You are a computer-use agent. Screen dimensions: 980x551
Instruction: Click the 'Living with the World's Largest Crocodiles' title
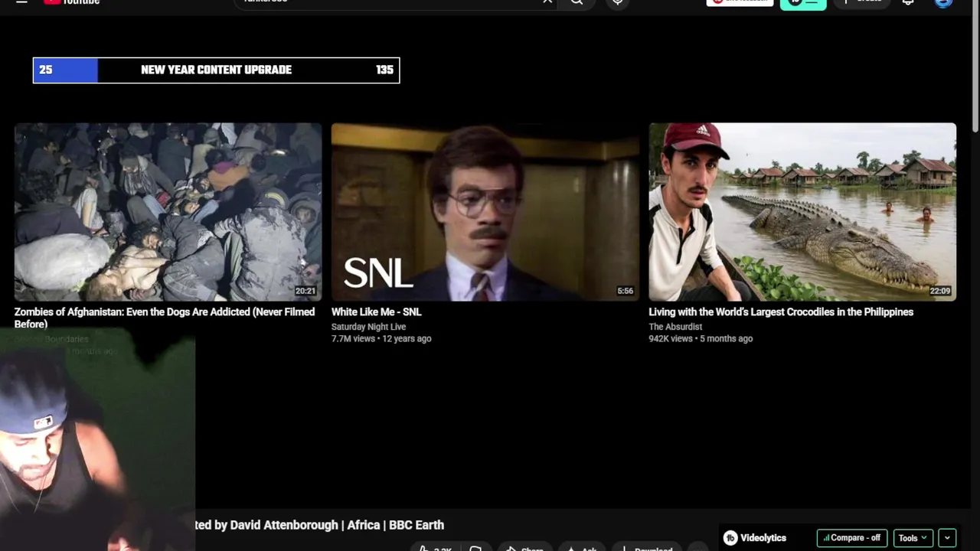point(781,312)
